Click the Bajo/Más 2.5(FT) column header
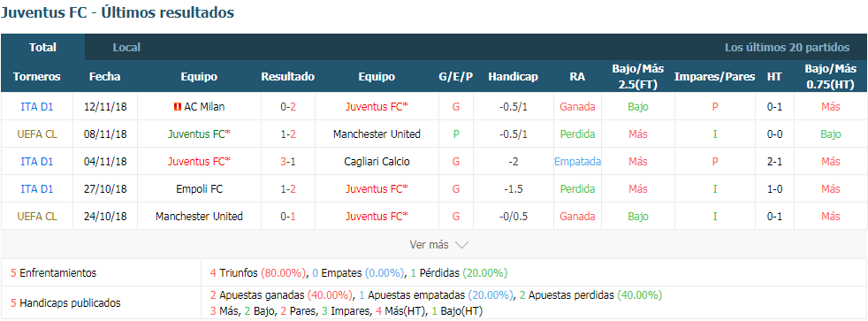868x321 pixels. (x=637, y=77)
